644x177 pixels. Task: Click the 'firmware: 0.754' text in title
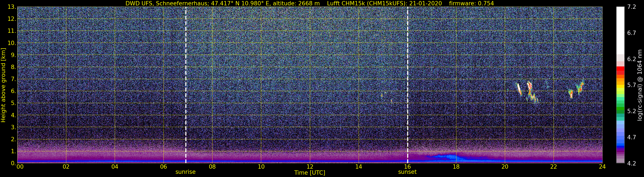[x=472, y=3]
